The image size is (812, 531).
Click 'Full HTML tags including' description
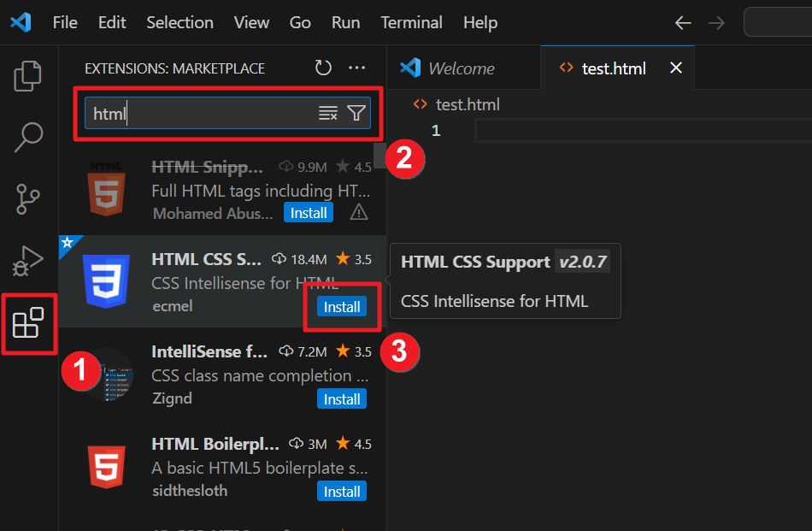click(x=261, y=191)
